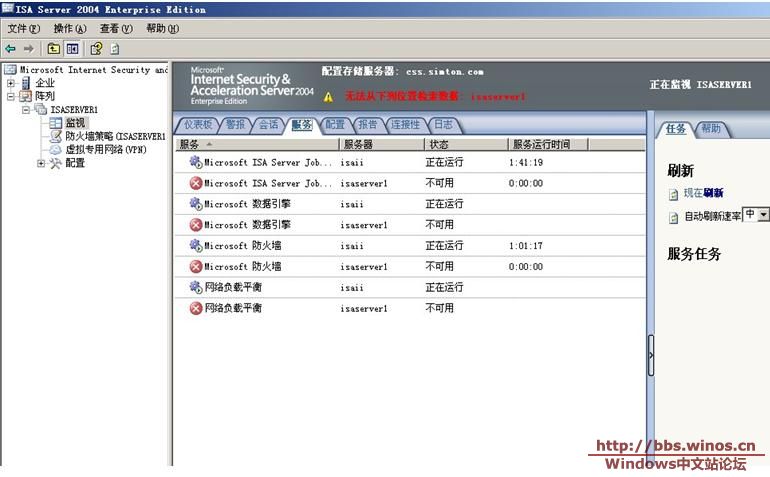Click unavailable Microsoft 数据引擎 error icon

tap(196, 225)
